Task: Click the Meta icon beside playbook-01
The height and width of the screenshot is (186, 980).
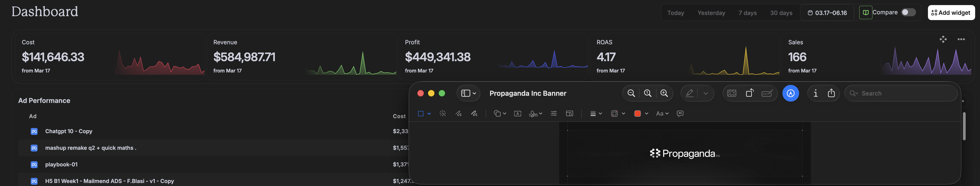Action: [34, 165]
